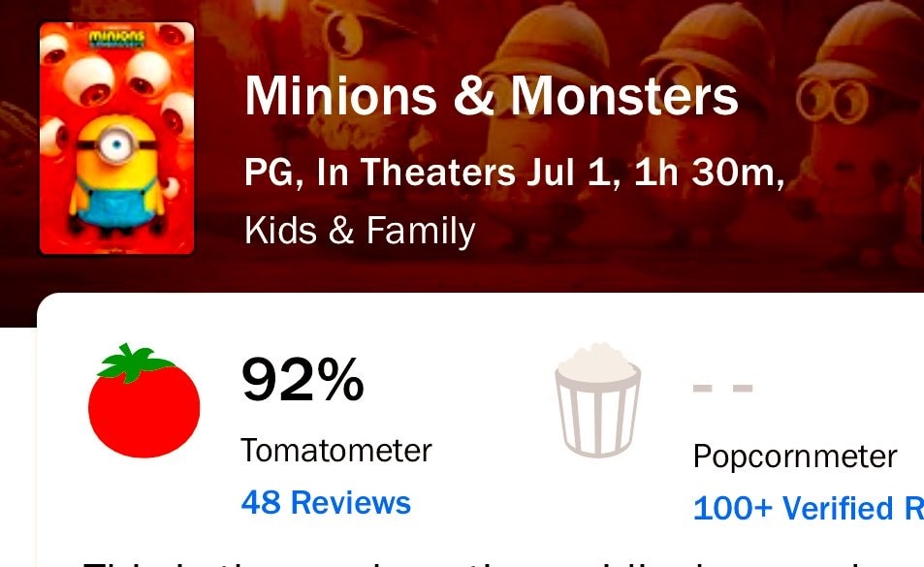This screenshot has height=567, width=924.
Task: Open the 48 Reviews link
Action: (326, 503)
